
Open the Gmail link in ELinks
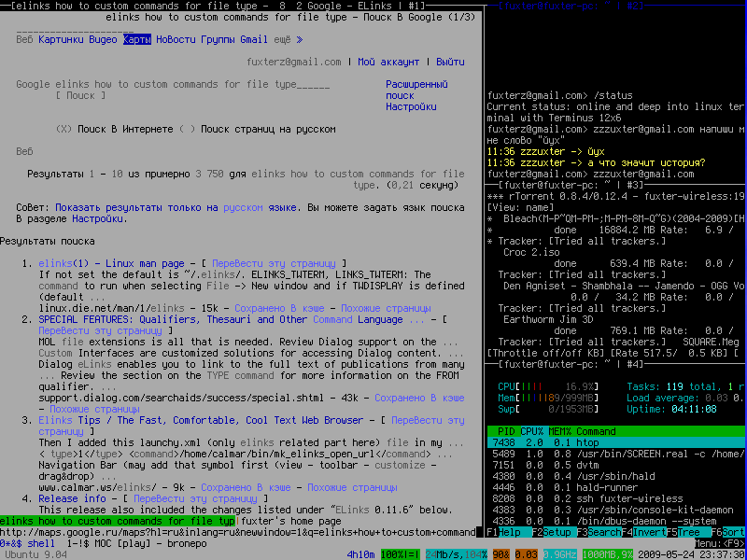(254, 39)
